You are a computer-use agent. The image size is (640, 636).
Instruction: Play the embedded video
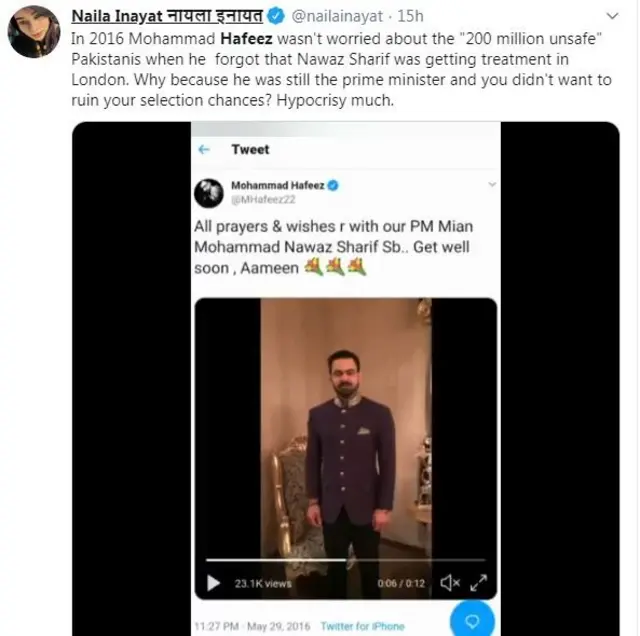click(x=213, y=582)
